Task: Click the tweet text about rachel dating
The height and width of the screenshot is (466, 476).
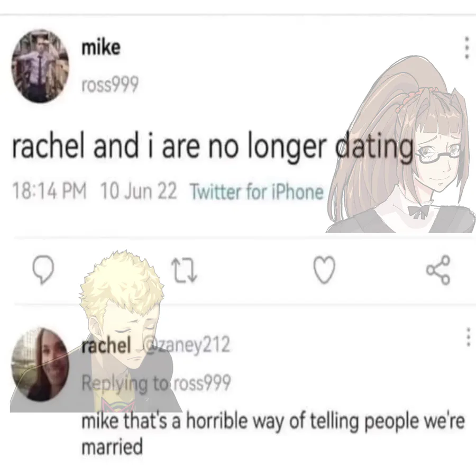Action: click(213, 147)
